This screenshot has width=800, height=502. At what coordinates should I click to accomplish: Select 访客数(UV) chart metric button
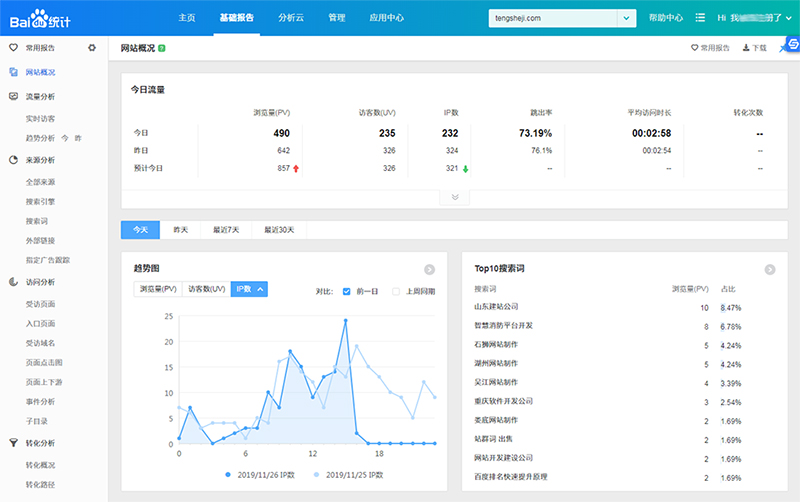pyautogui.click(x=207, y=289)
